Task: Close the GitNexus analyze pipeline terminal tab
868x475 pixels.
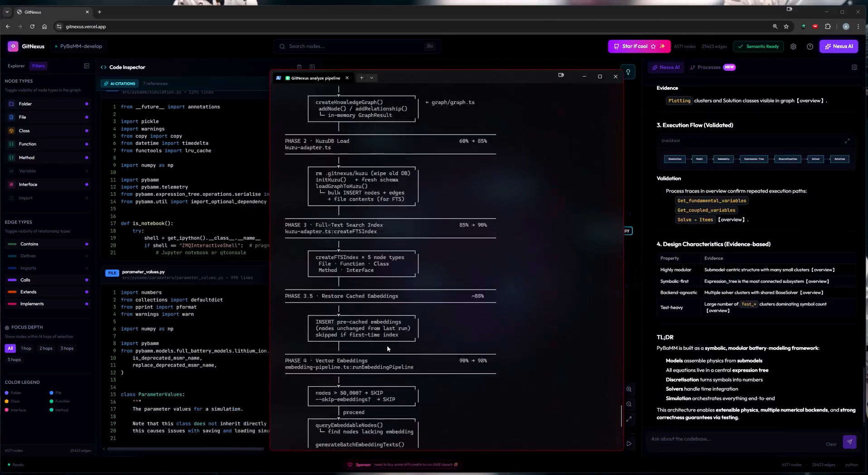Action: [x=347, y=78]
